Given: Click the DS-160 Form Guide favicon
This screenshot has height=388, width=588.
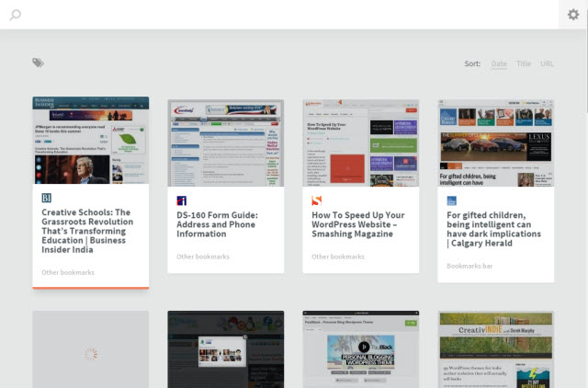Looking at the screenshot, I should (182, 200).
